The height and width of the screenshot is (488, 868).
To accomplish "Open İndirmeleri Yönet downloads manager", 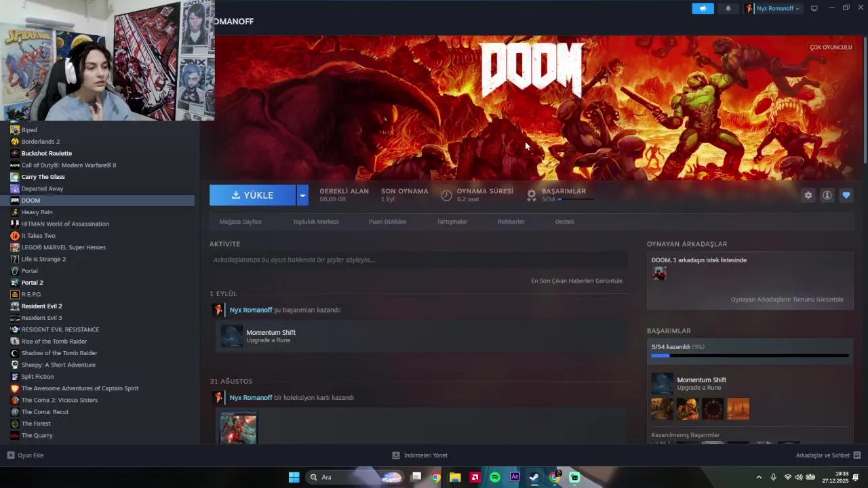I will click(x=420, y=455).
